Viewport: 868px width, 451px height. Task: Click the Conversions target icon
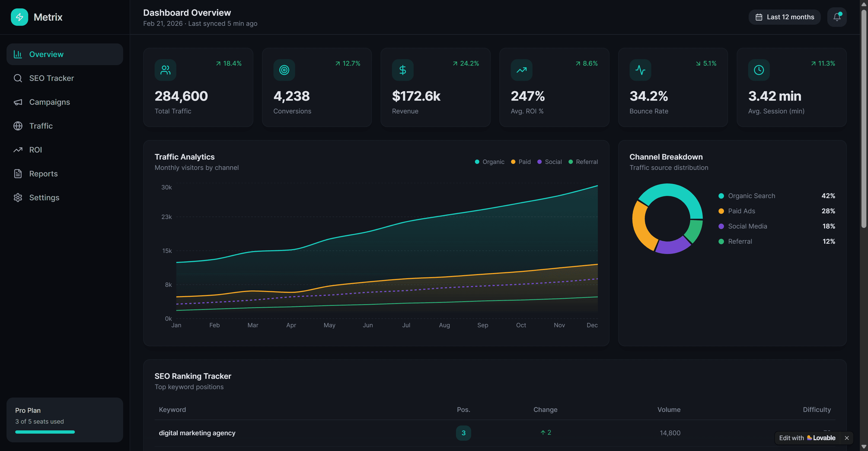click(x=284, y=70)
